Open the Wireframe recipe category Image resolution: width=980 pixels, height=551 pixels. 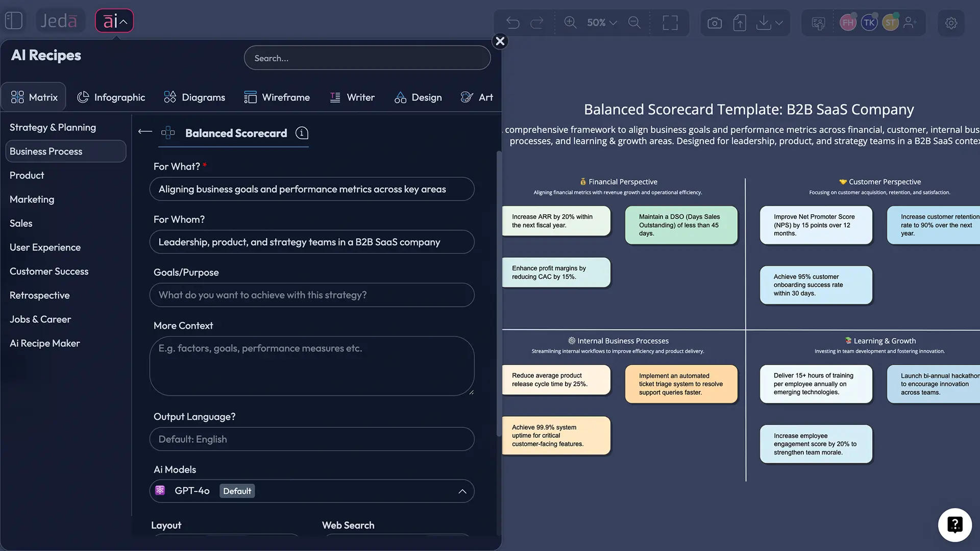(277, 97)
